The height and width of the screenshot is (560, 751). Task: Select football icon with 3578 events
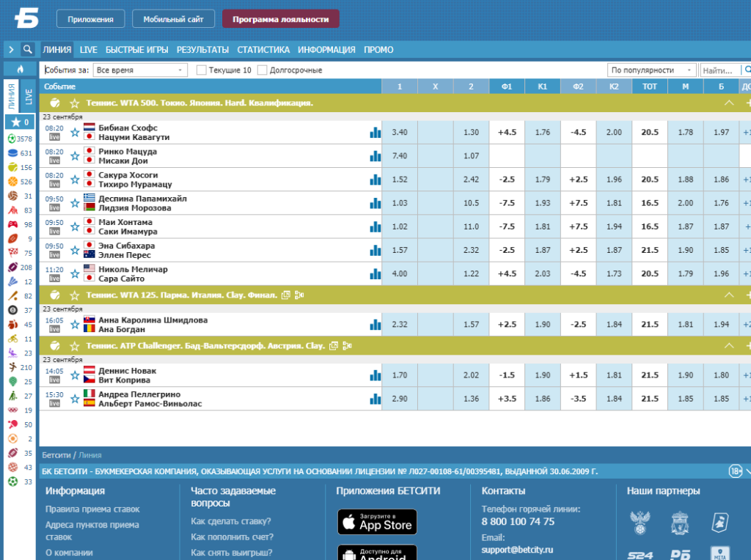13,139
